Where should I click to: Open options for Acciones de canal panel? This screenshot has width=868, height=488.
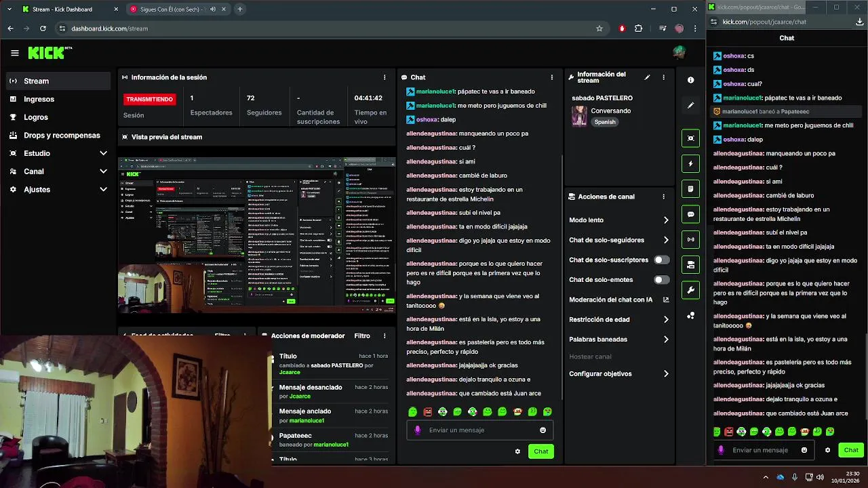663,197
